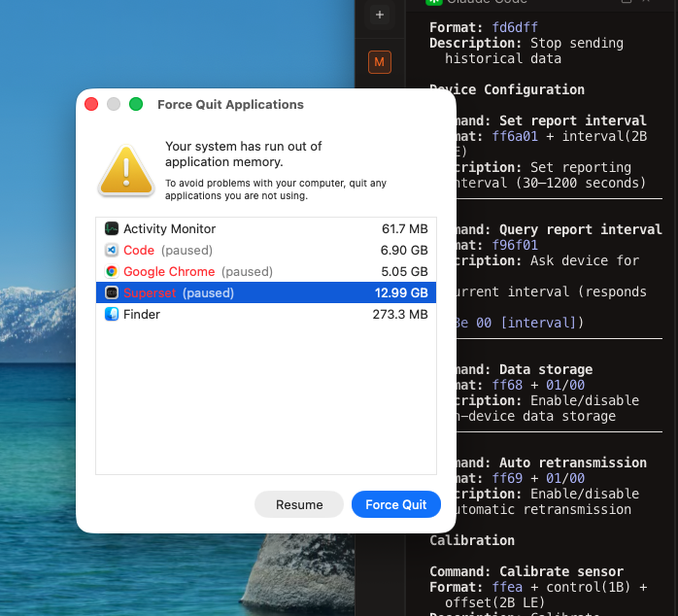The width and height of the screenshot is (678, 616).
Task: Click the 61.7 MB memory value
Action: pos(405,228)
